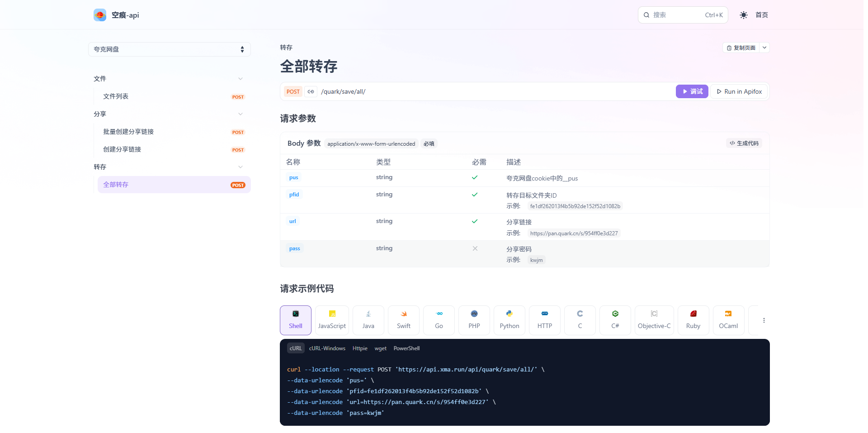Show more languages via the three-dot icon
Image resolution: width=868 pixels, height=433 pixels.
763,320
